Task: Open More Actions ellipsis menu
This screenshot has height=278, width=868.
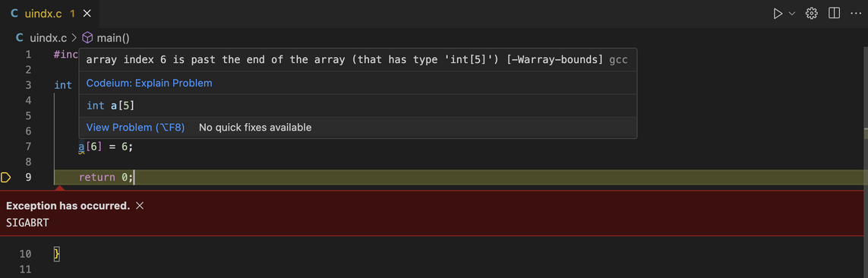Action: [x=855, y=13]
